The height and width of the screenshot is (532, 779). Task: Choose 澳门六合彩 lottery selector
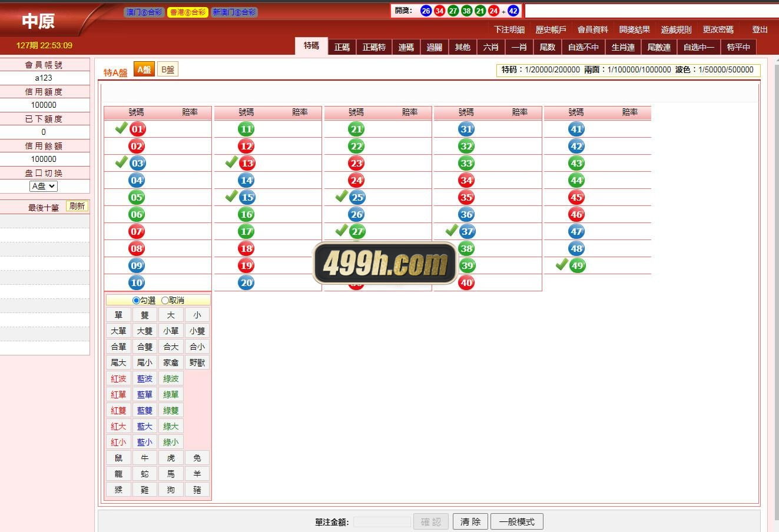pyautogui.click(x=144, y=12)
